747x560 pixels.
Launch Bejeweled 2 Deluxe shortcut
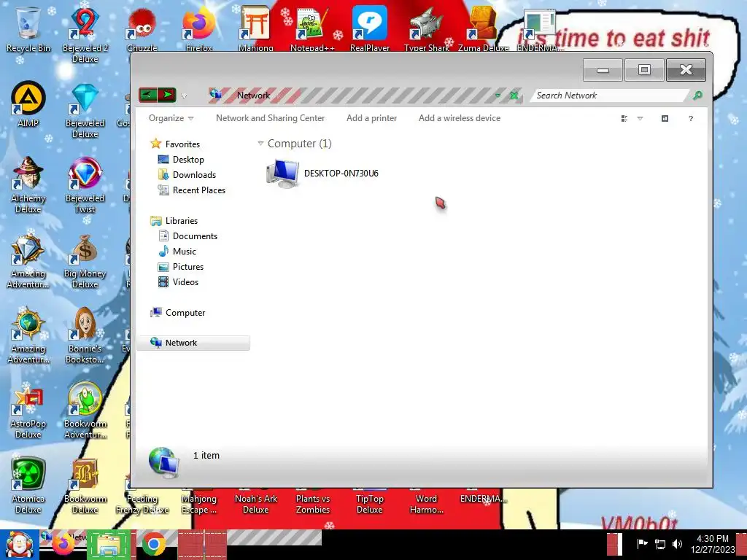[85, 34]
